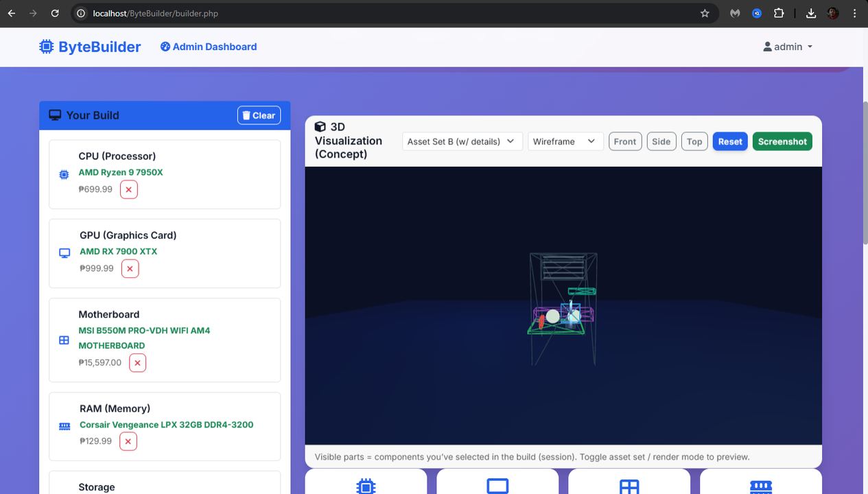
Task: Remove the AMD RX 7900 XTX GPU
Action: pyautogui.click(x=130, y=268)
